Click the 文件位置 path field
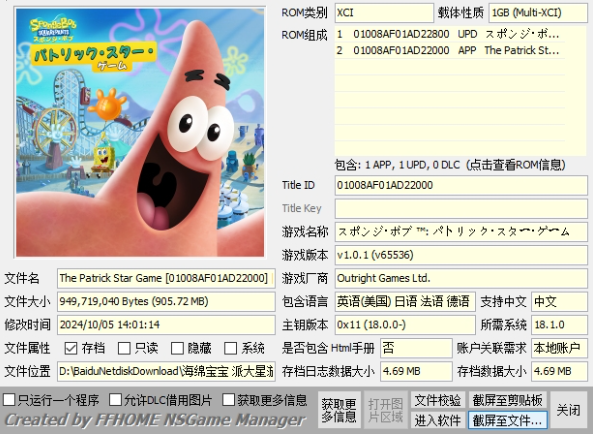Image resolution: width=593 pixels, height=434 pixels. click(x=166, y=371)
